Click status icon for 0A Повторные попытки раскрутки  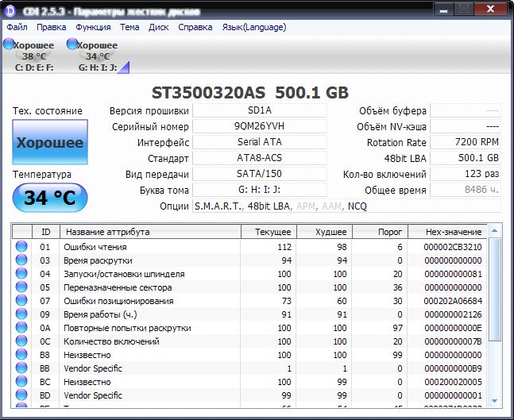21,327
